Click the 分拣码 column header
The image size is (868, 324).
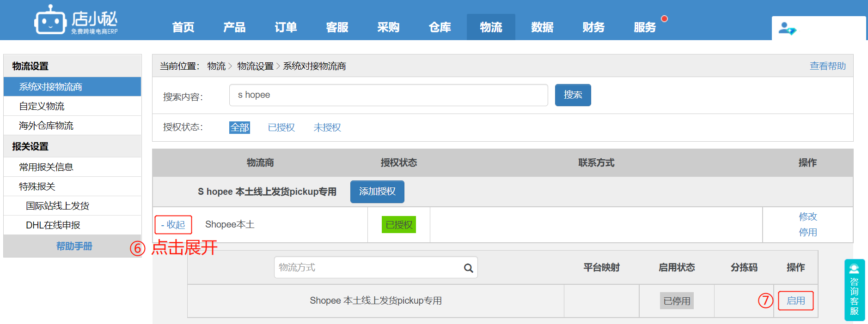[x=744, y=268]
